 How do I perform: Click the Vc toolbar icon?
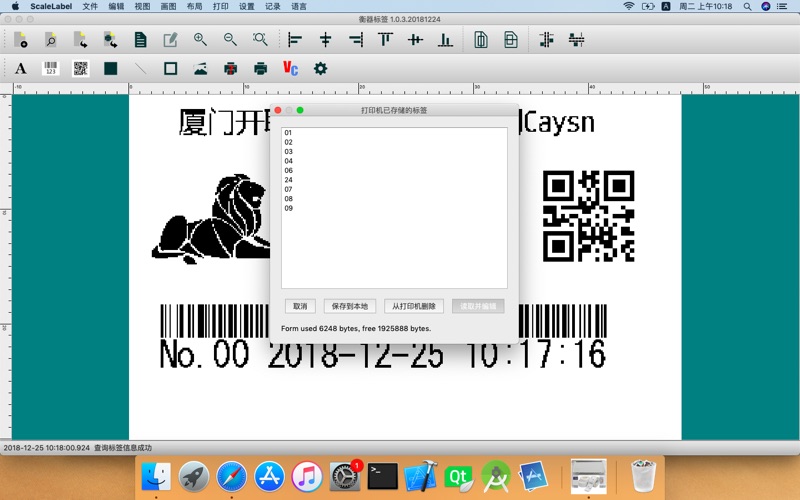(x=290, y=69)
